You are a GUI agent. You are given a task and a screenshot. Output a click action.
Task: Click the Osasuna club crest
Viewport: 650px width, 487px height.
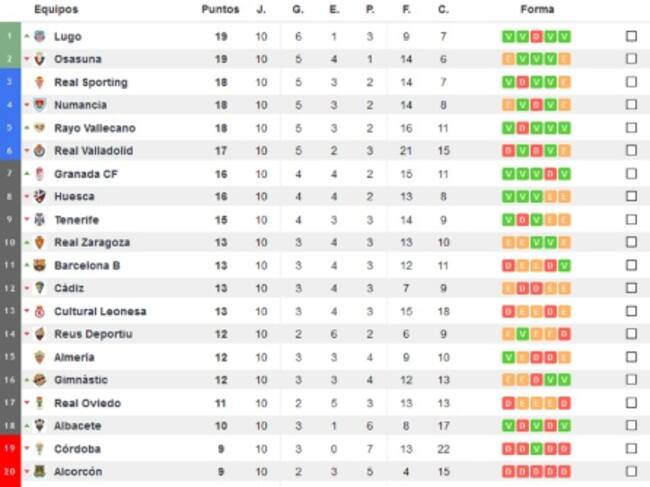point(40,59)
